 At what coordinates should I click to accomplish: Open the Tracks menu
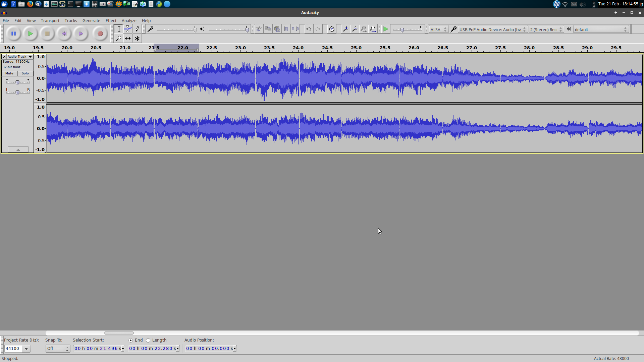click(71, 20)
